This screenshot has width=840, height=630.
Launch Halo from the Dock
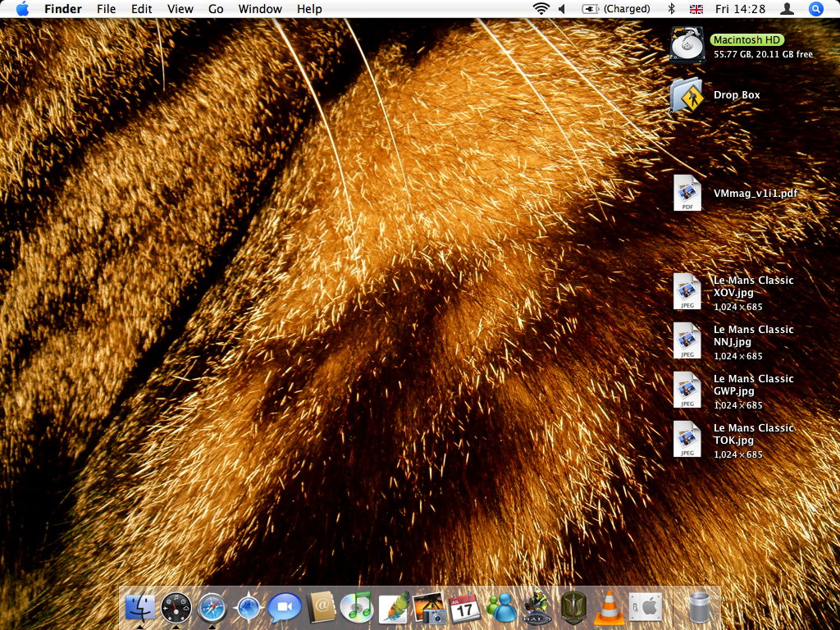click(537, 608)
